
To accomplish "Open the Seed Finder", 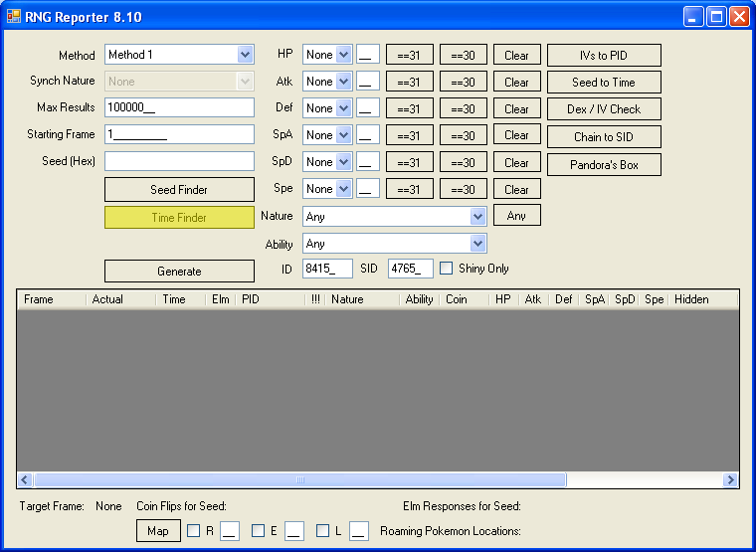I will coord(179,189).
